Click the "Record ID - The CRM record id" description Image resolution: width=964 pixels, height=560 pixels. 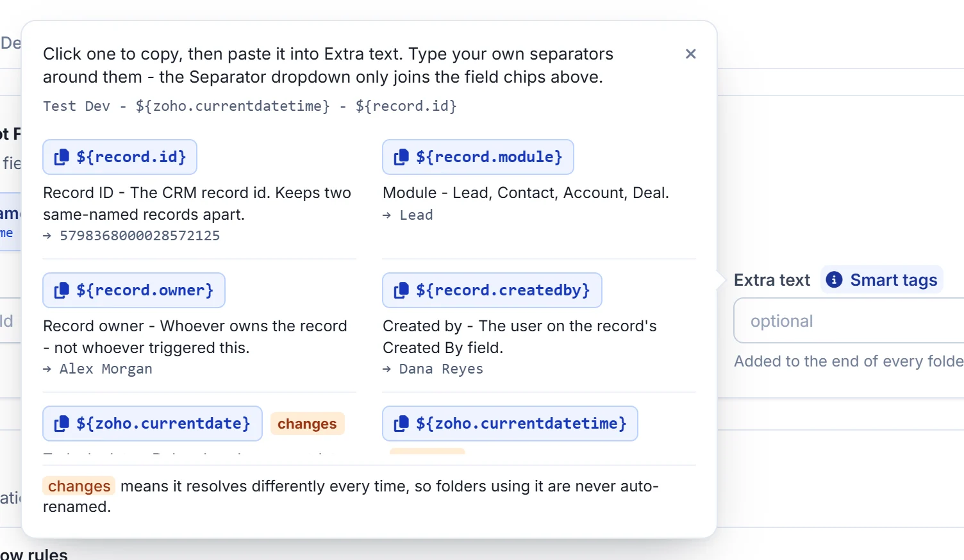(197, 204)
